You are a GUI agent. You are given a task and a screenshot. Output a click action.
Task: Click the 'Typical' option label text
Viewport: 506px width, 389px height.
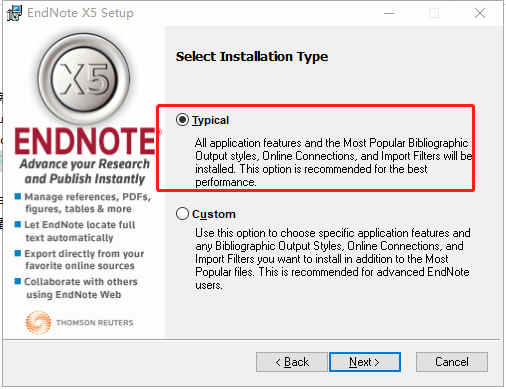click(210, 120)
